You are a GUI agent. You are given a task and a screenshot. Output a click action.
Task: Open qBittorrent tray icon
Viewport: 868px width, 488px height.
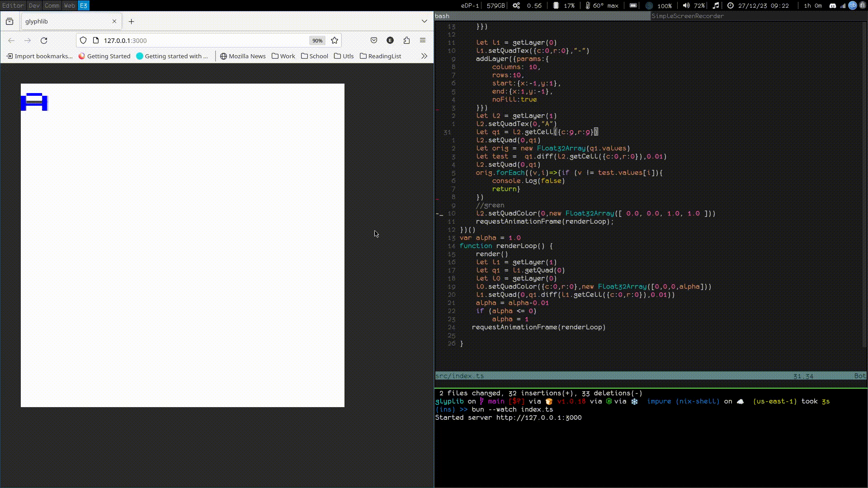tap(852, 5)
